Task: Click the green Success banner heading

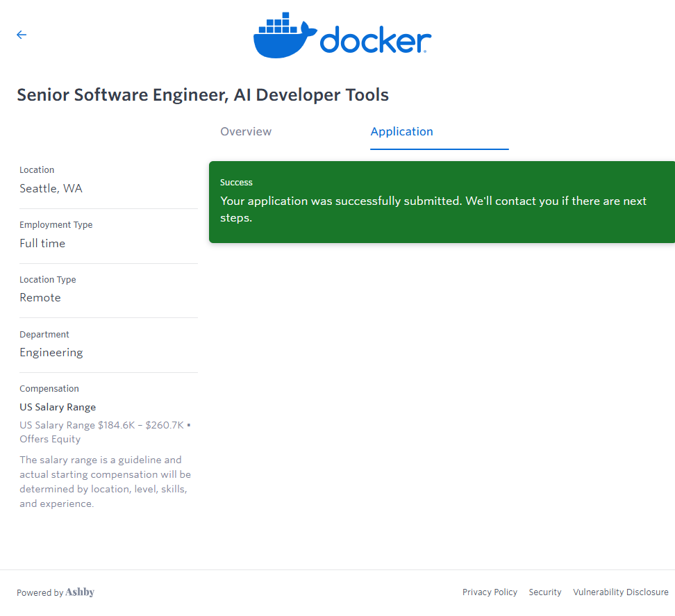Action: click(236, 183)
